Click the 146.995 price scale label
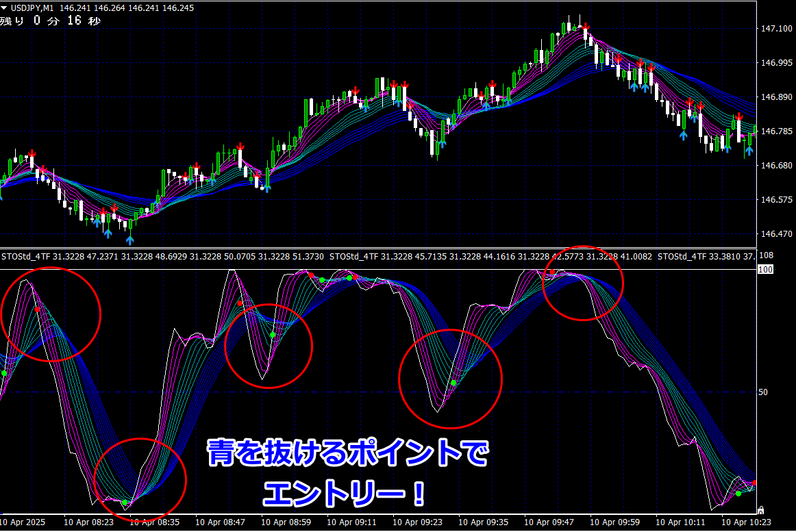Screen dimensions: 796x532 point(776,62)
